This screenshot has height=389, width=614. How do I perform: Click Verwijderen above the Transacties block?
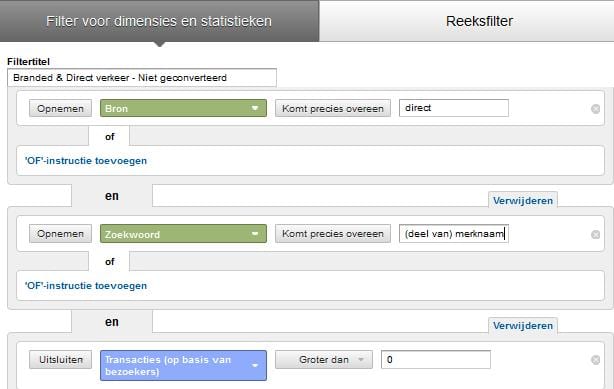coord(523,326)
